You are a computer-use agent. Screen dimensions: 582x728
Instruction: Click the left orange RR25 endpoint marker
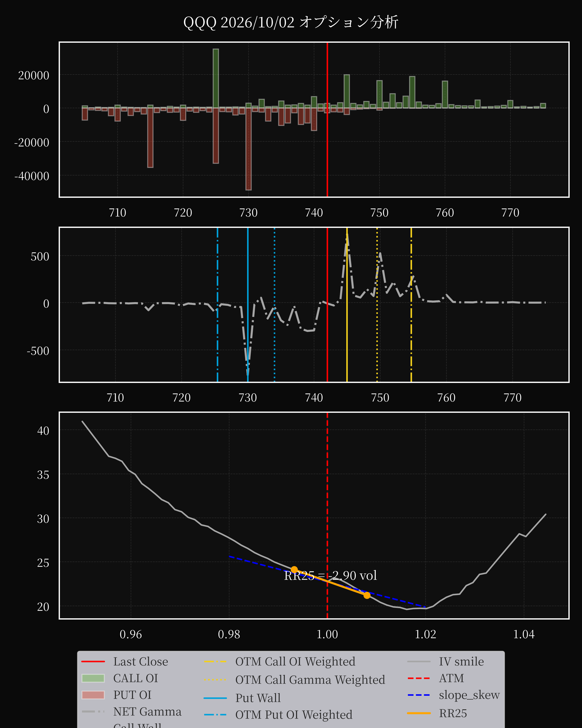pos(294,570)
